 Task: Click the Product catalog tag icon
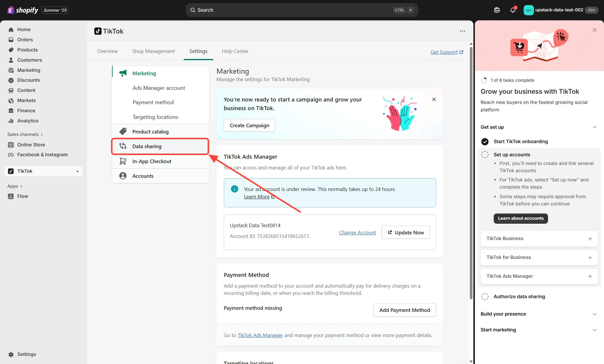click(x=123, y=131)
